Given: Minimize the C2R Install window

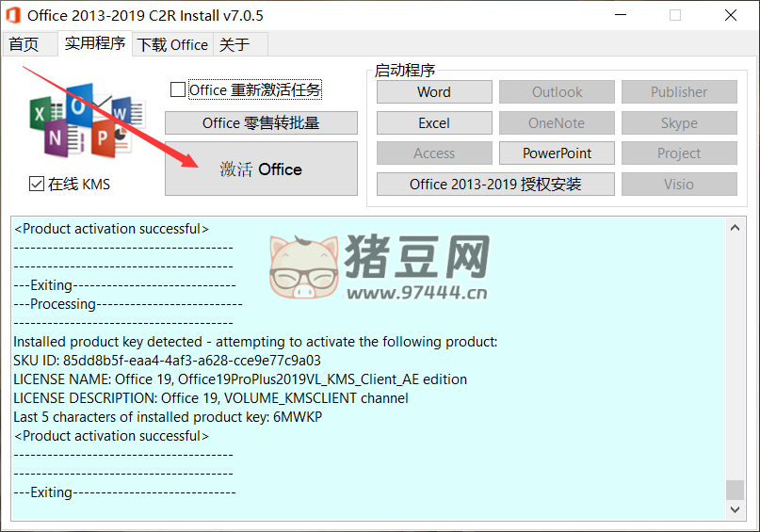Looking at the screenshot, I should tap(621, 15).
